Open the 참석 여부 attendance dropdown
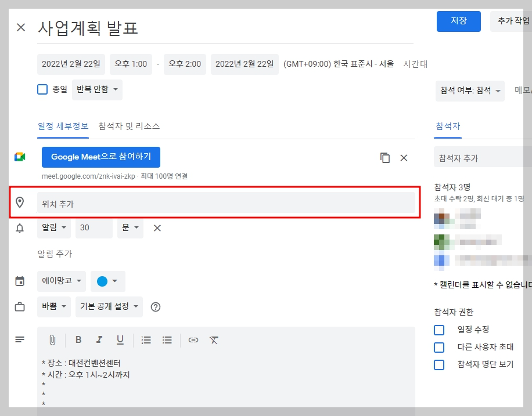532x416 pixels. (469, 91)
